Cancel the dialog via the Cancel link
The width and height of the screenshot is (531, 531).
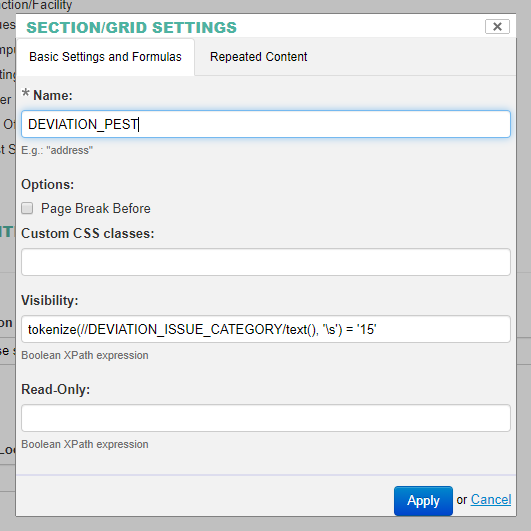click(491, 500)
